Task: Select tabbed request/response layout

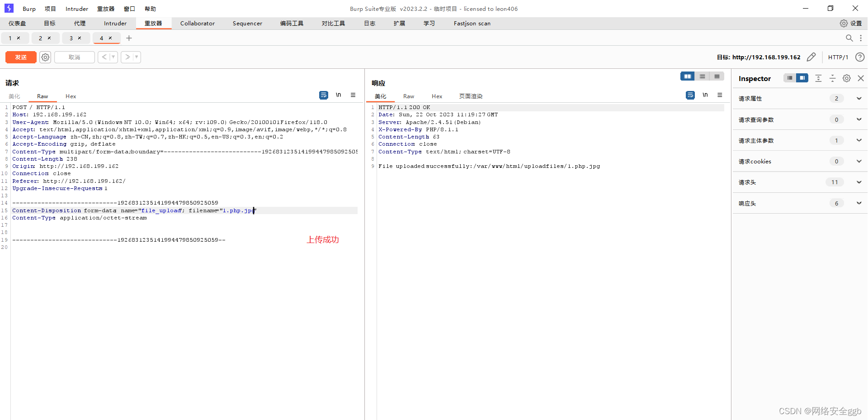Action: coord(717,76)
